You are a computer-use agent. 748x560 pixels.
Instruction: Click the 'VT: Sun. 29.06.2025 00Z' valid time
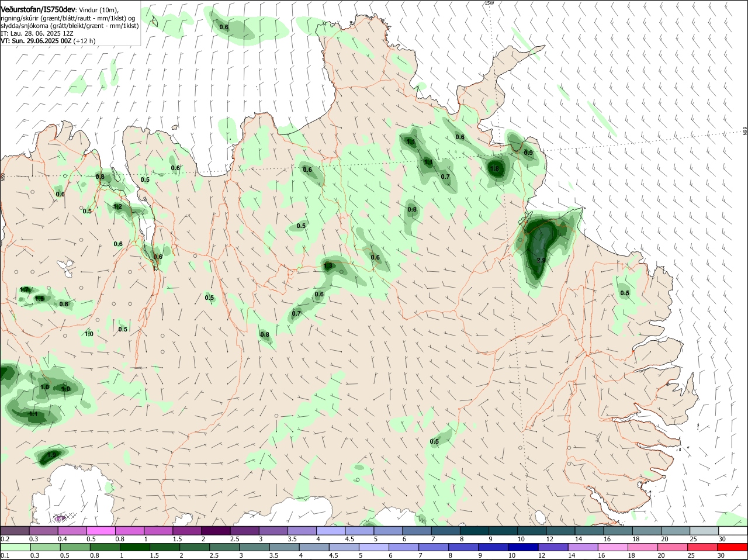pos(36,41)
